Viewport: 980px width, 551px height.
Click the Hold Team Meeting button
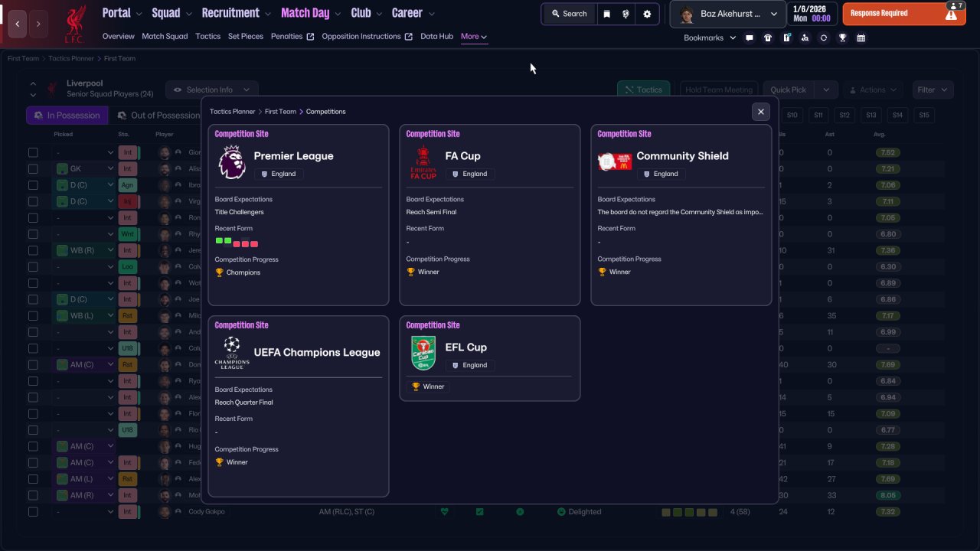[x=718, y=90]
